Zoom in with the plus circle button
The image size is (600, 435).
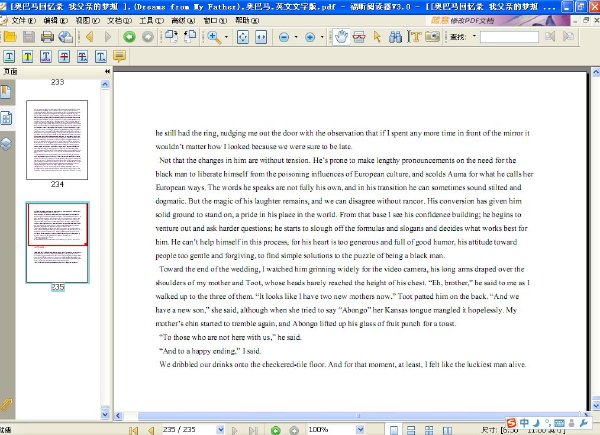[310, 37]
